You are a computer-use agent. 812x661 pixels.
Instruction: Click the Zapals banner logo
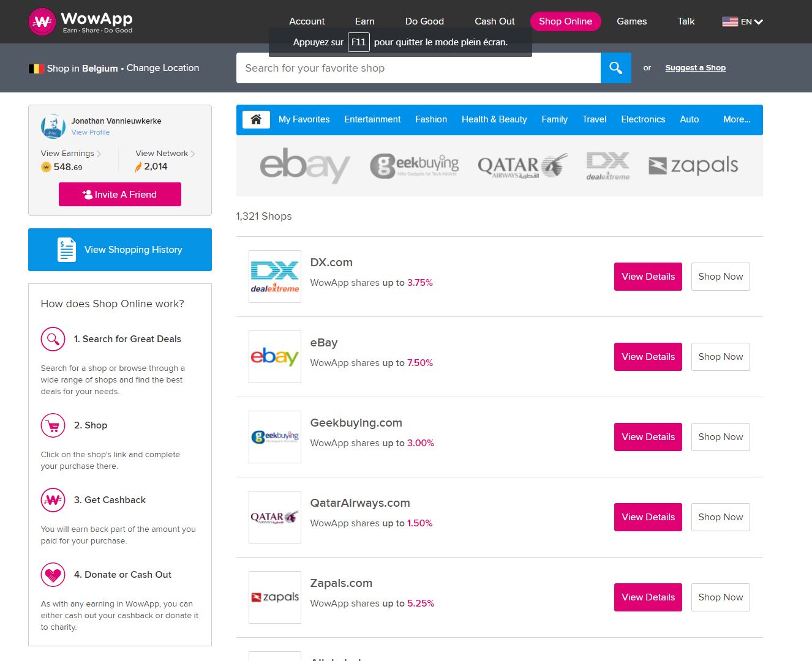click(693, 165)
